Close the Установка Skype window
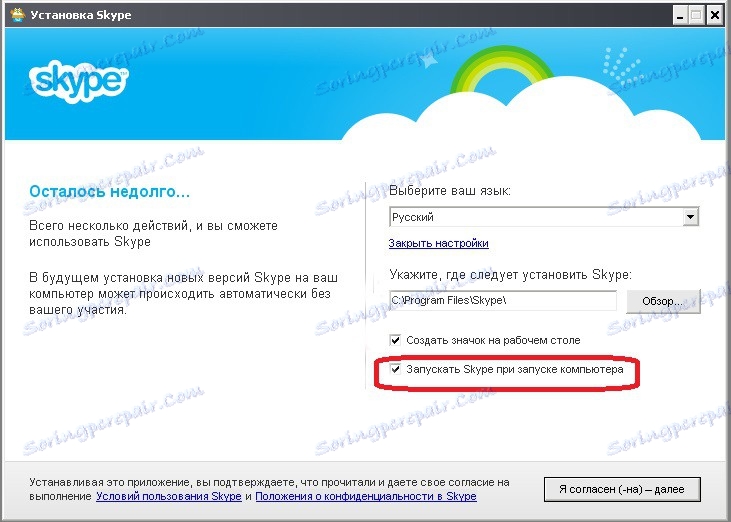 pyautogui.click(x=714, y=15)
